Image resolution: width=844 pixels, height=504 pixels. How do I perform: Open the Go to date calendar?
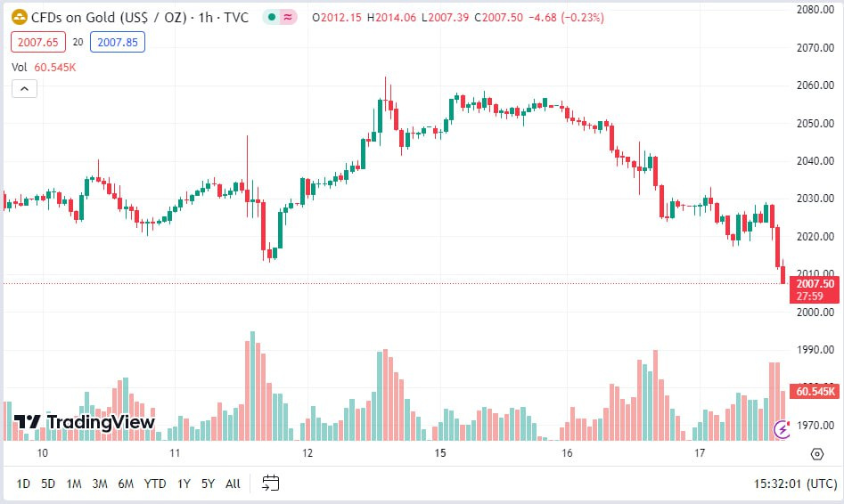[x=271, y=484]
